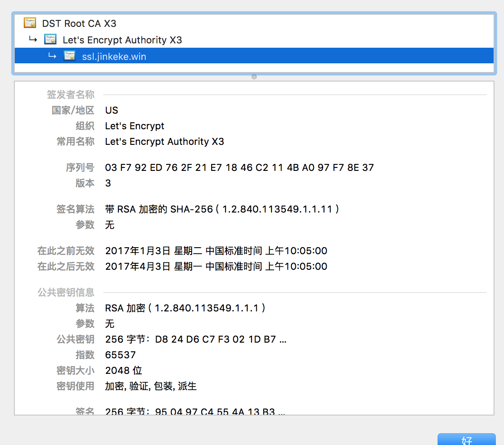
Task: Click the Let's Encrypt Authority X3 certificate icon
Action: (50, 39)
